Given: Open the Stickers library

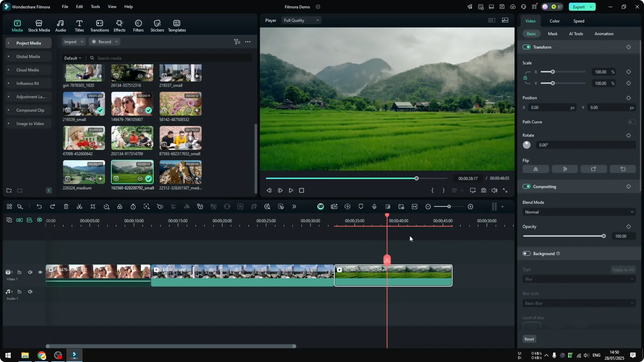Looking at the screenshot, I should point(157,25).
